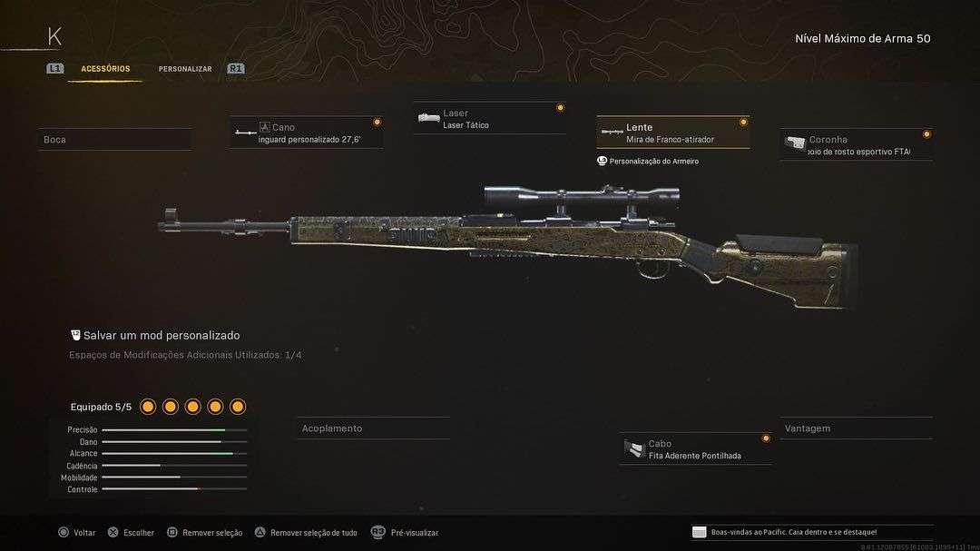Click the Precisão stat bar
This screenshot has width=980, height=551.
click(x=174, y=429)
